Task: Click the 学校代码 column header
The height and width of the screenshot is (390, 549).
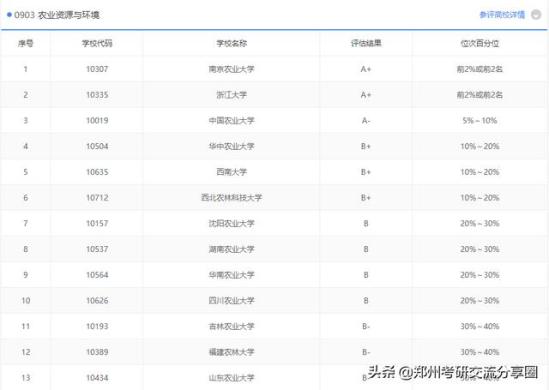Action: tap(97, 43)
